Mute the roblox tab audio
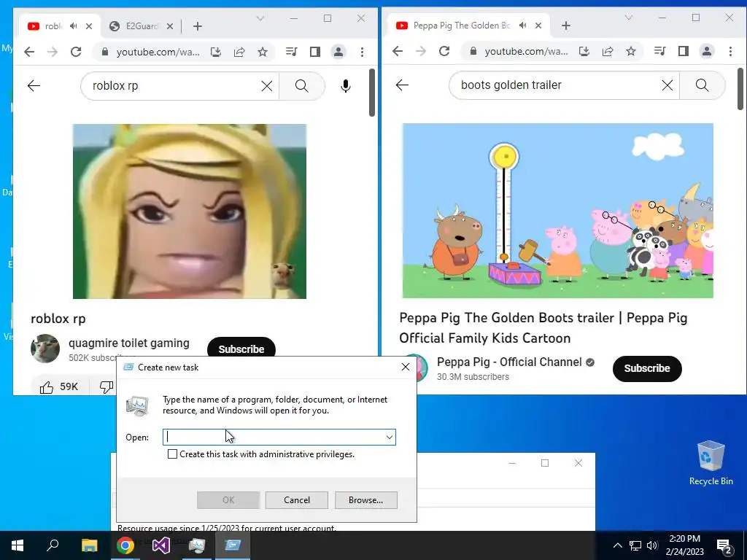Image resolution: width=747 pixels, height=560 pixels. point(74,26)
